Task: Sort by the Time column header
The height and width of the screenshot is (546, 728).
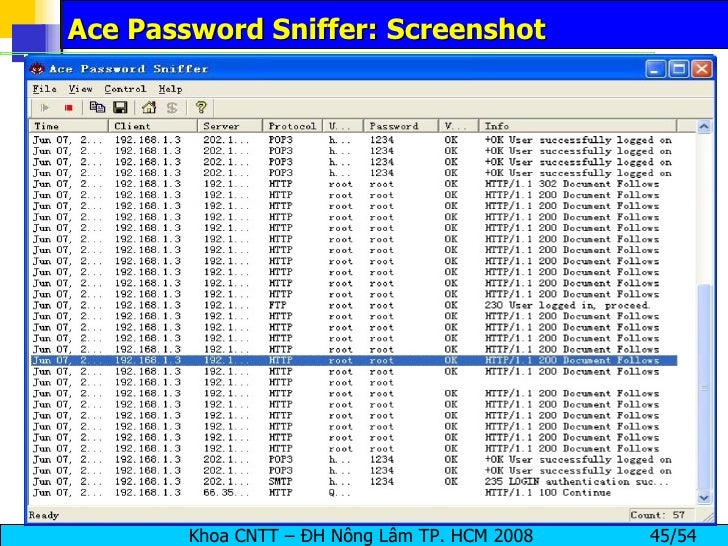Action: click(x=69, y=126)
